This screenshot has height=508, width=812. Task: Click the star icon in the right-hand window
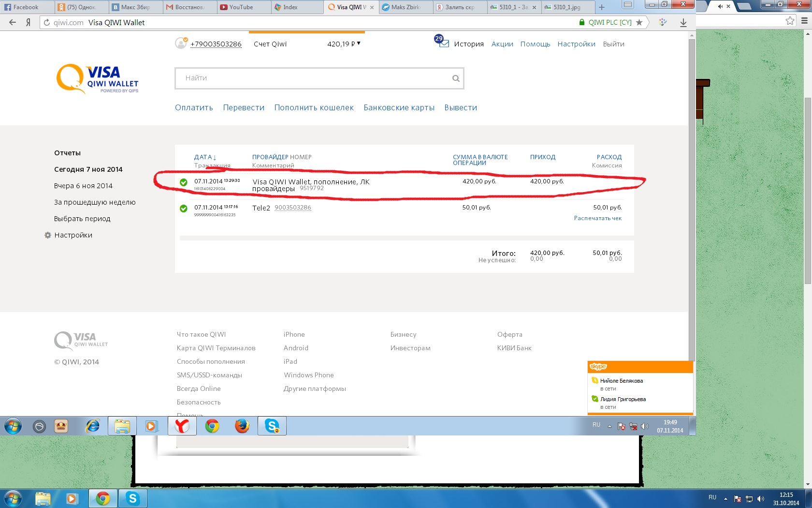790,20
